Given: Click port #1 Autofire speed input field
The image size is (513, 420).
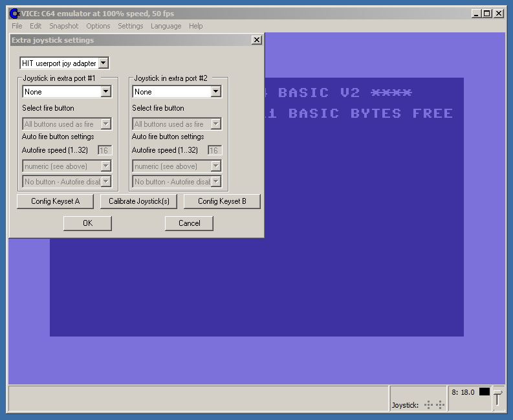Looking at the screenshot, I should tap(104, 150).
